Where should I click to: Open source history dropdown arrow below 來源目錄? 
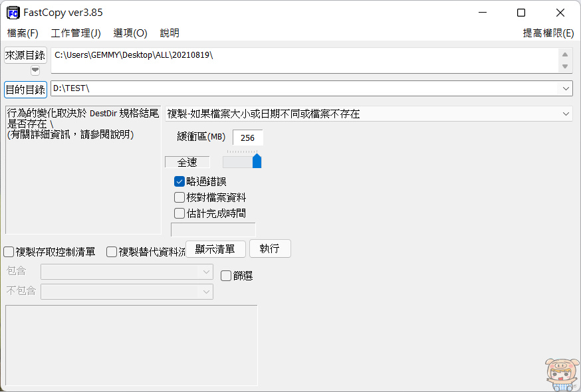(35, 70)
